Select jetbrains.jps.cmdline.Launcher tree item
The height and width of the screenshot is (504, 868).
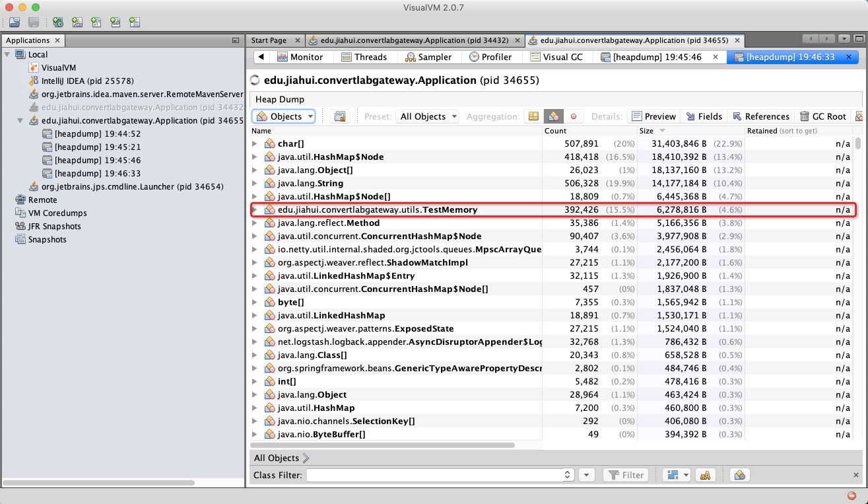[x=127, y=186]
